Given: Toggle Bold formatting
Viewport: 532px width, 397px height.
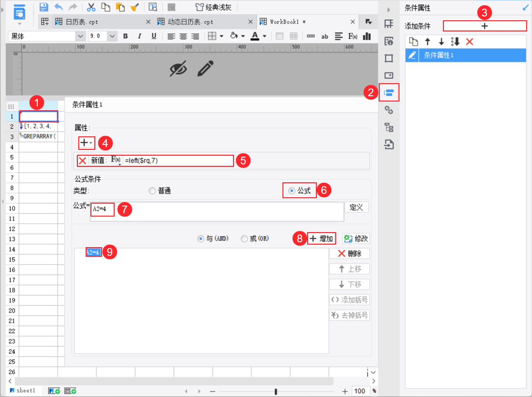Looking at the screenshot, I should click(x=126, y=36).
